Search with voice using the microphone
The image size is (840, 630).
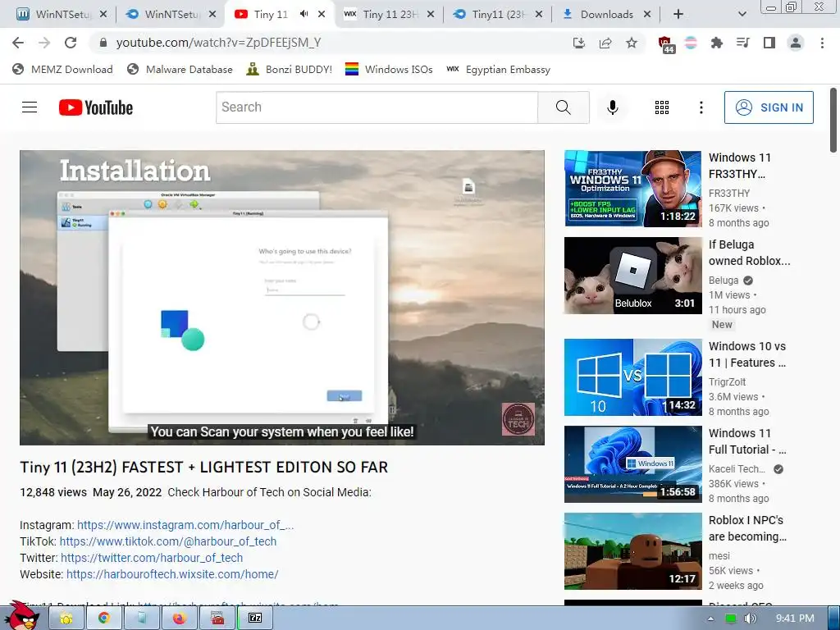612,107
